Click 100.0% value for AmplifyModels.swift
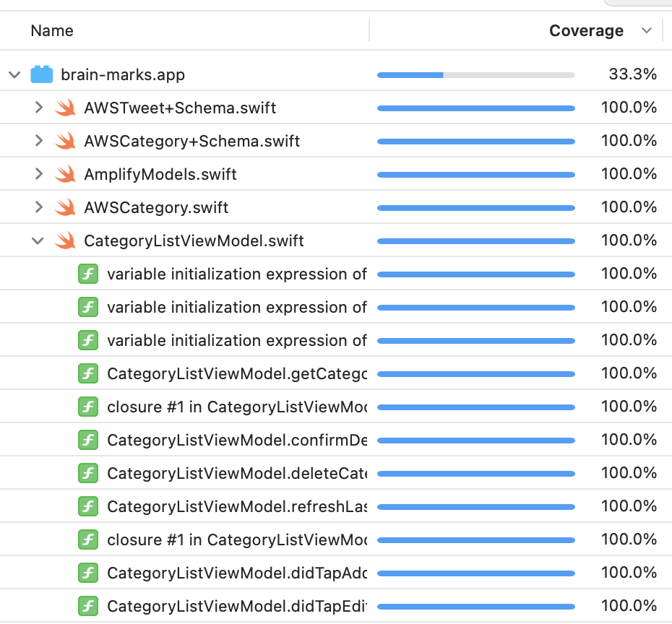The width and height of the screenshot is (672, 624). click(x=629, y=174)
